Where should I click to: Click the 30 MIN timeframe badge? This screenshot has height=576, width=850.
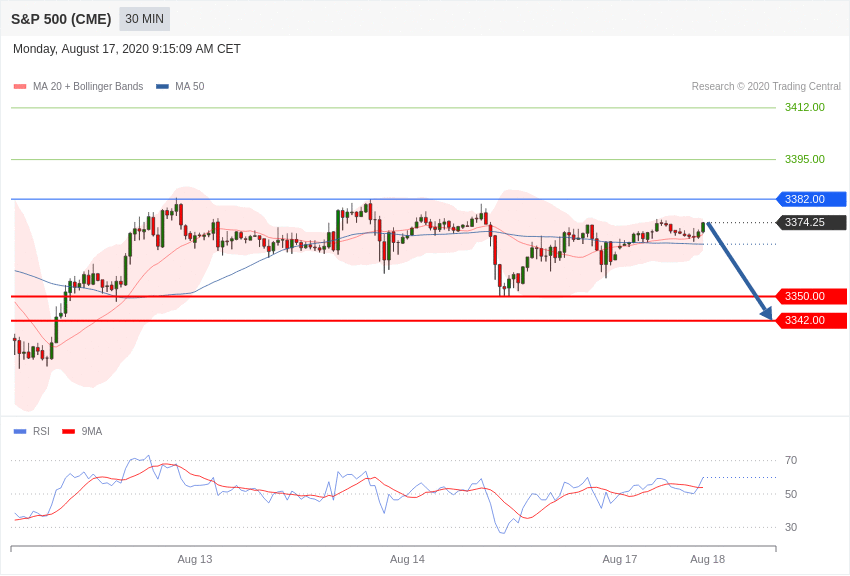(144, 19)
